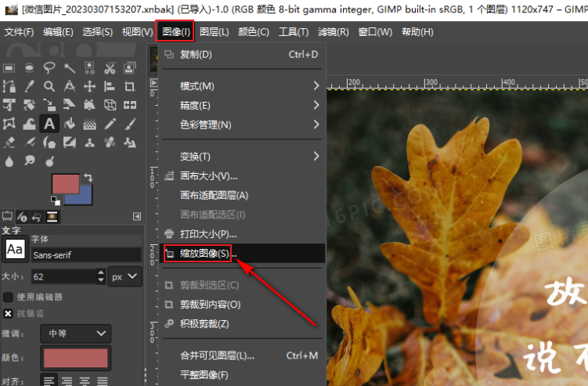Expand the 变换(T) submenu
The width and height of the screenshot is (588, 386).
(243, 157)
